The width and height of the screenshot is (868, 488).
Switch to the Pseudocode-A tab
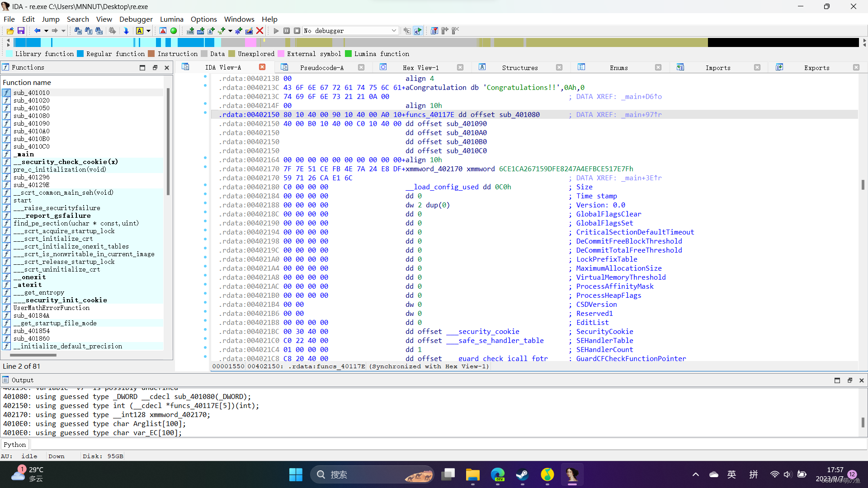click(322, 67)
